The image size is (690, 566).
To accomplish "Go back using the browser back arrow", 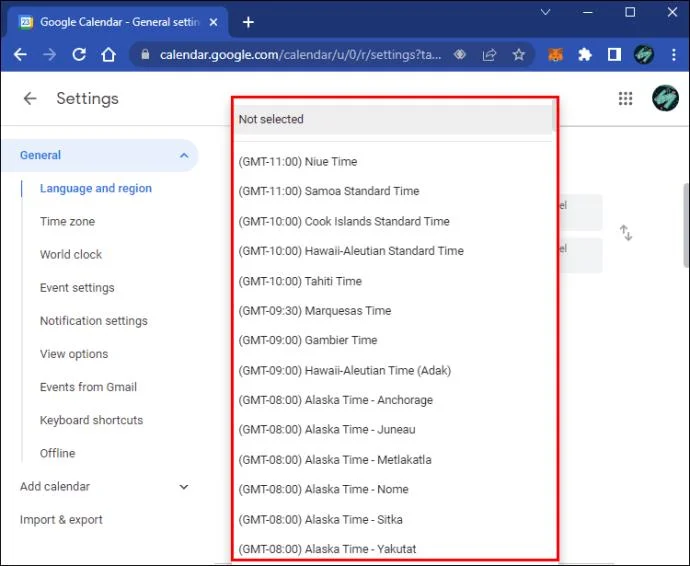I will (x=20, y=55).
